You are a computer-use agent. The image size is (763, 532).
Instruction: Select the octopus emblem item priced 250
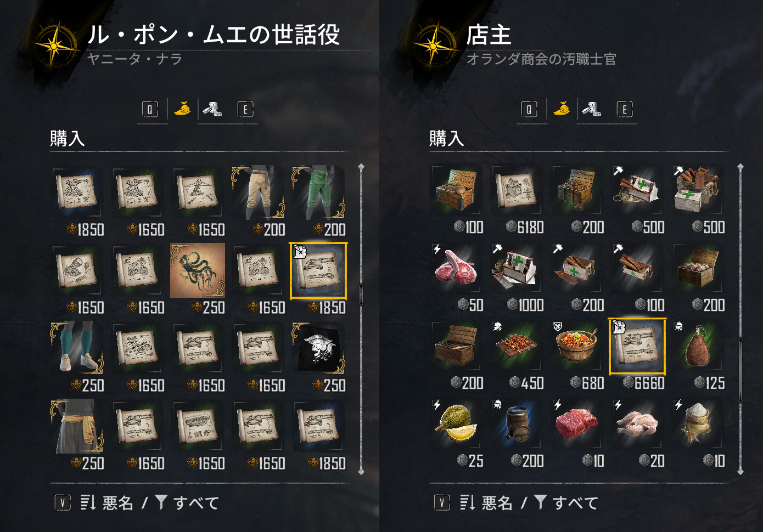198,270
